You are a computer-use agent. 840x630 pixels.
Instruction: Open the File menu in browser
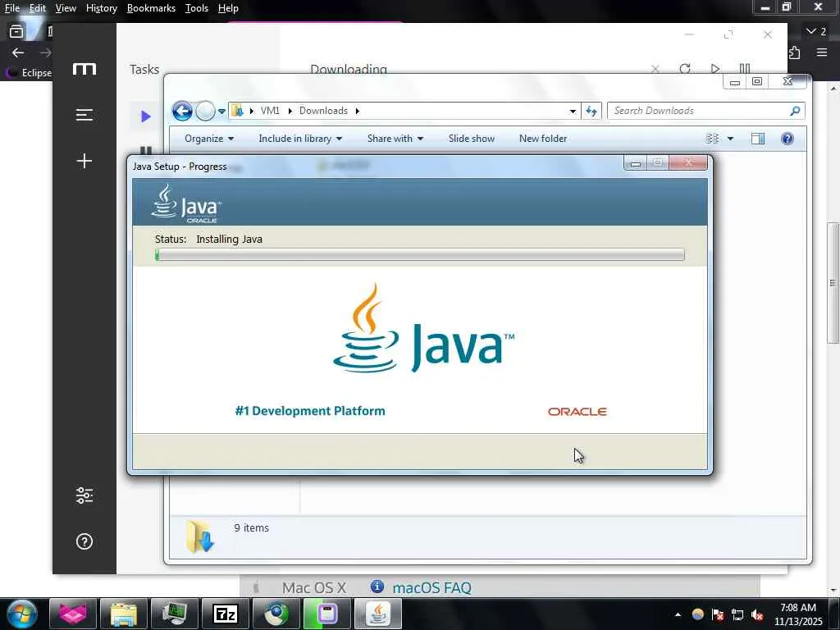11,8
